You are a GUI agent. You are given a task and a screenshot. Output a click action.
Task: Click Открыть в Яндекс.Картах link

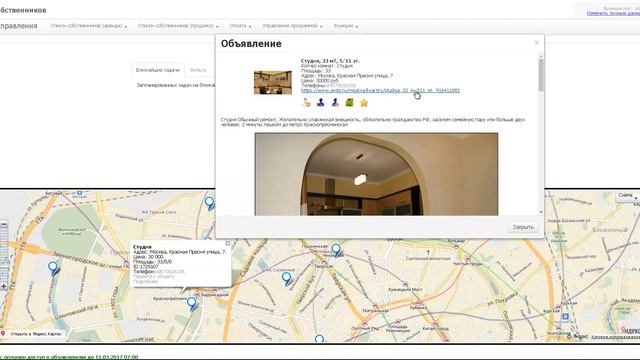pos(32,334)
